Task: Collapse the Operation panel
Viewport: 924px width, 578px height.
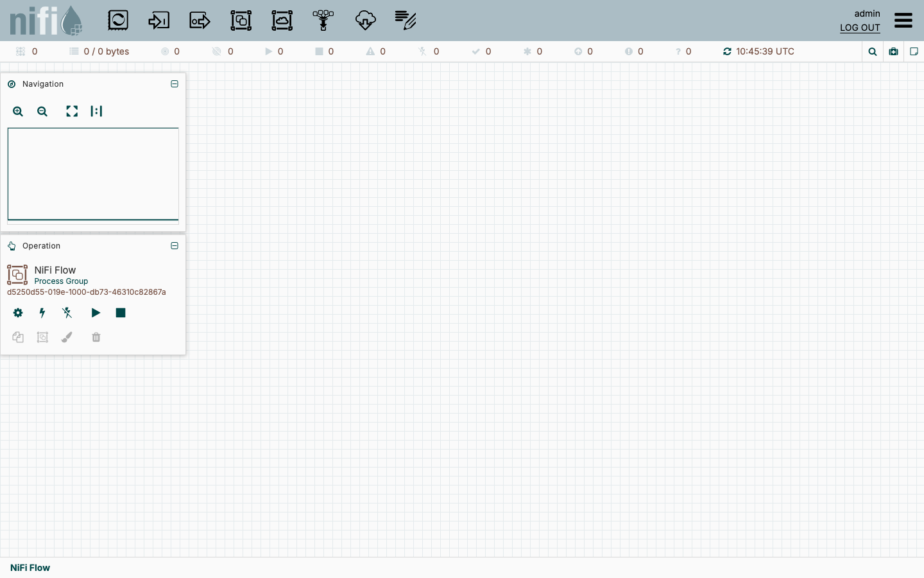Action: [175, 246]
